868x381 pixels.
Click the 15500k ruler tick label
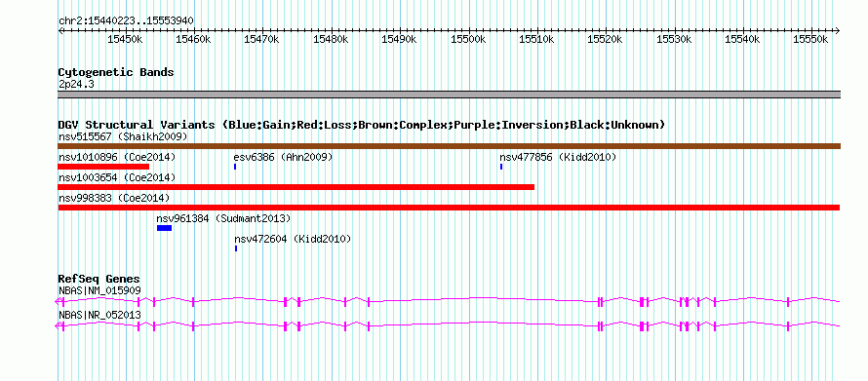tap(468, 39)
